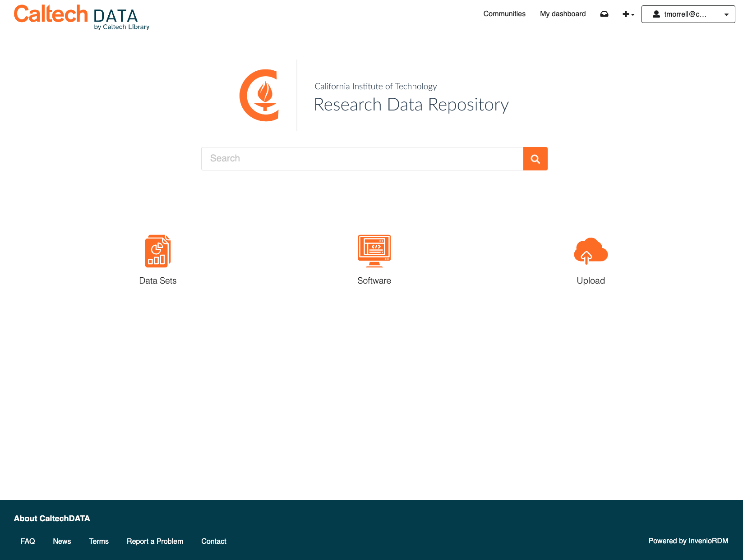The image size is (743, 560).
Task: Start an upload via the cloud icon
Action: (x=591, y=251)
